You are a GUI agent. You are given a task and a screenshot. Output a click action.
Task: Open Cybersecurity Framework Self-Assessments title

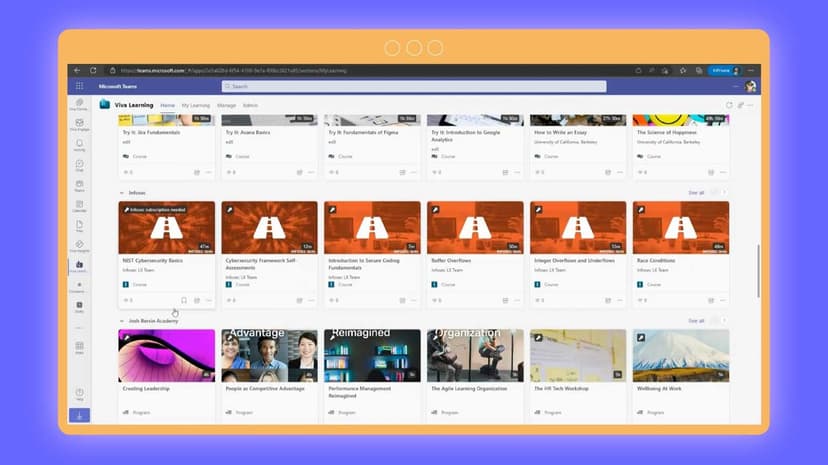tap(260, 264)
